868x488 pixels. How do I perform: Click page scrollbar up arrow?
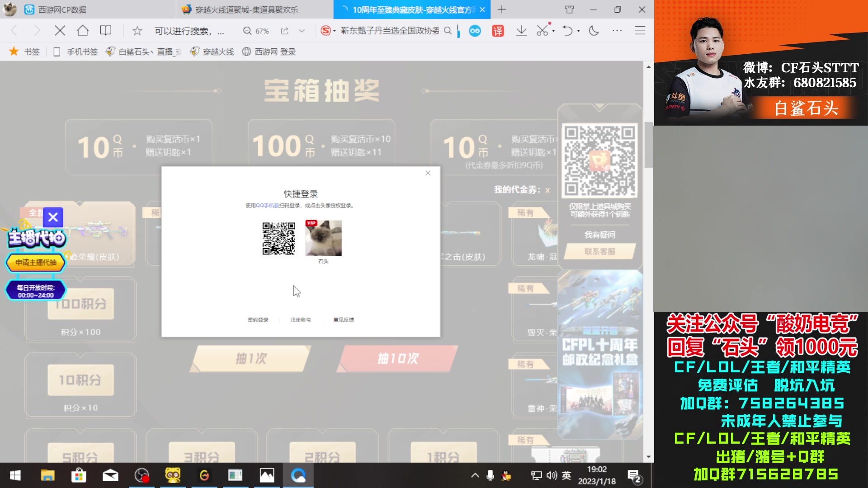pos(648,66)
